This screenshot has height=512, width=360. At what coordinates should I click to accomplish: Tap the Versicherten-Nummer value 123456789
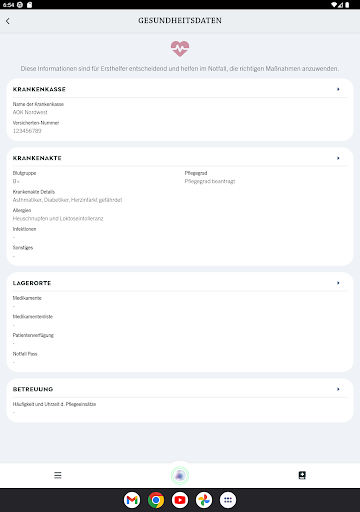(27, 131)
